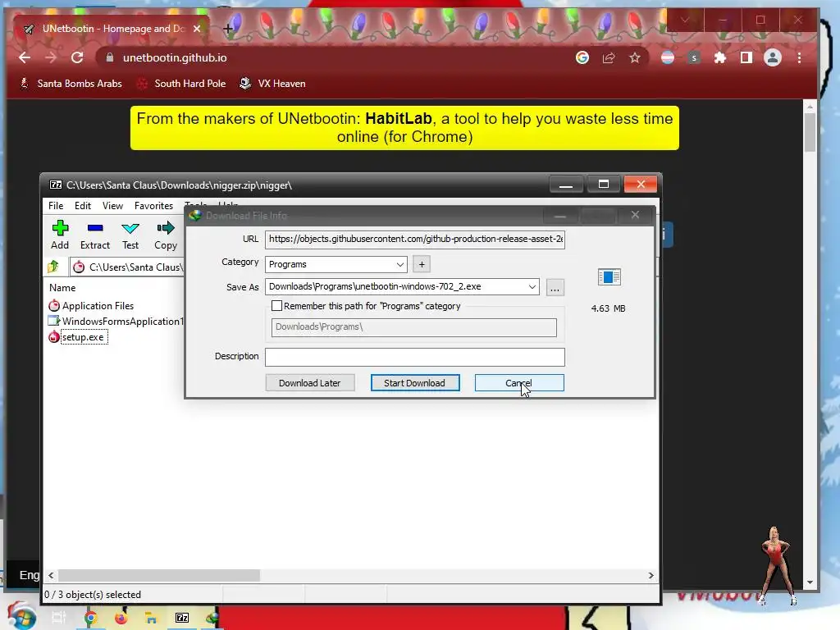This screenshot has width=840, height=630.
Task: Click Extract in the 7-Zip toolbar
Action: [x=95, y=235]
